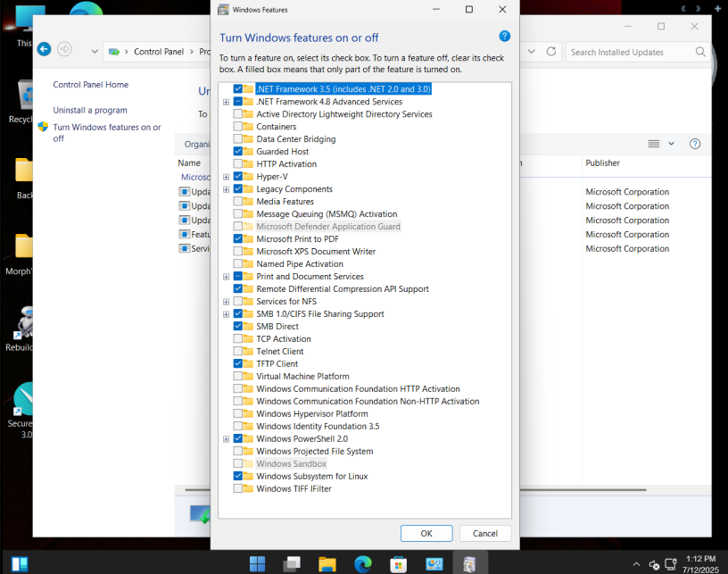Expand Legacy Components node

coord(226,189)
